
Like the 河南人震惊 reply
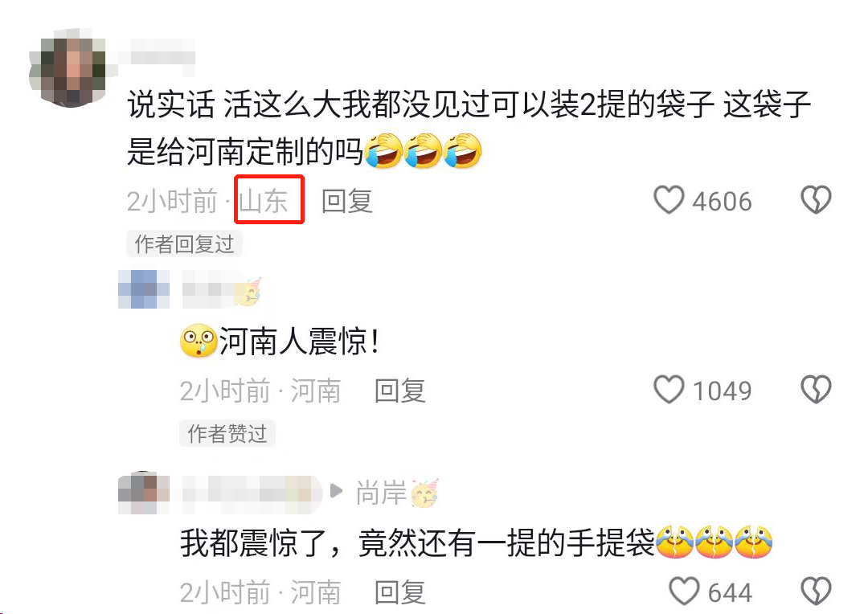pos(669,390)
